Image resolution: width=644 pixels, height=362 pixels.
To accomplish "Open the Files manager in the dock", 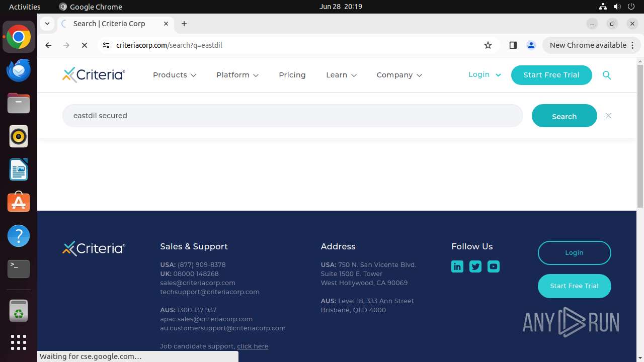I will pyautogui.click(x=19, y=104).
